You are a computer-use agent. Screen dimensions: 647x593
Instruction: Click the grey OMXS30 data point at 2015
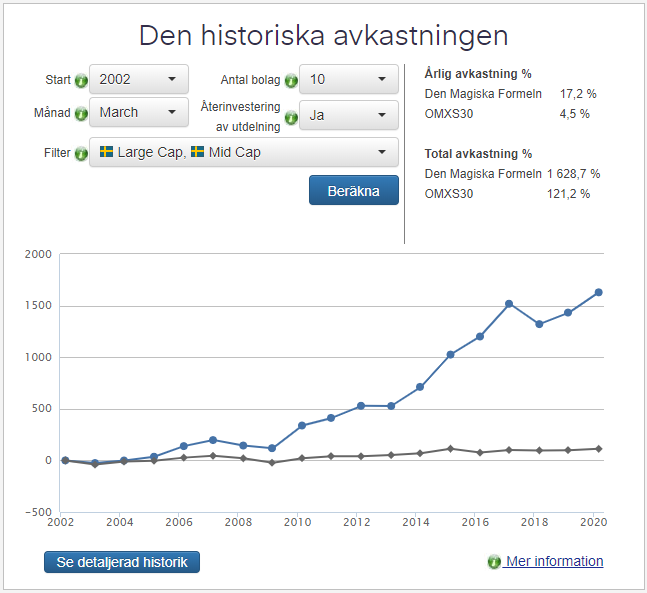click(x=450, y=448)
